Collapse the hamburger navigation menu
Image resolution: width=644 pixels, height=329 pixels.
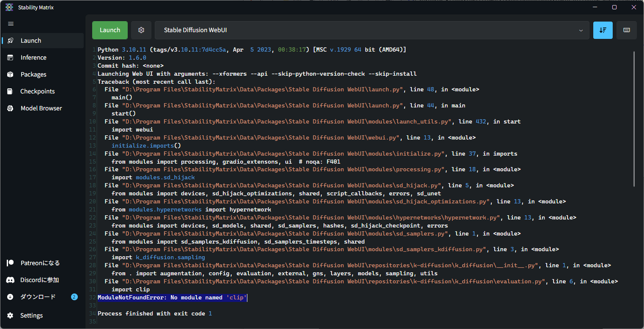[x=11, y=24]
